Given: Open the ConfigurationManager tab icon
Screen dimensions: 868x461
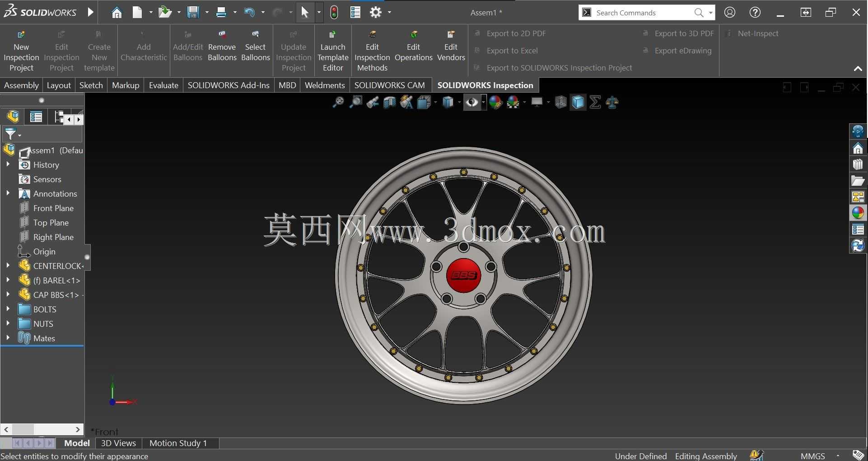Looking at the screenshot, I should (x=59, y=117).
